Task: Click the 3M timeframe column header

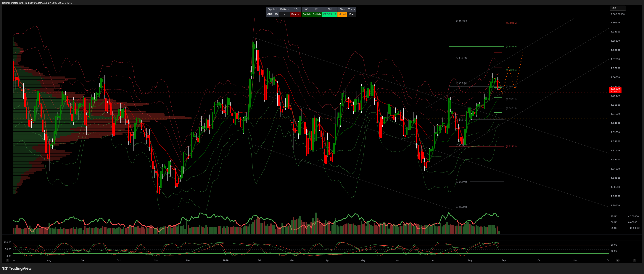Action: click(x=329, y=9)
